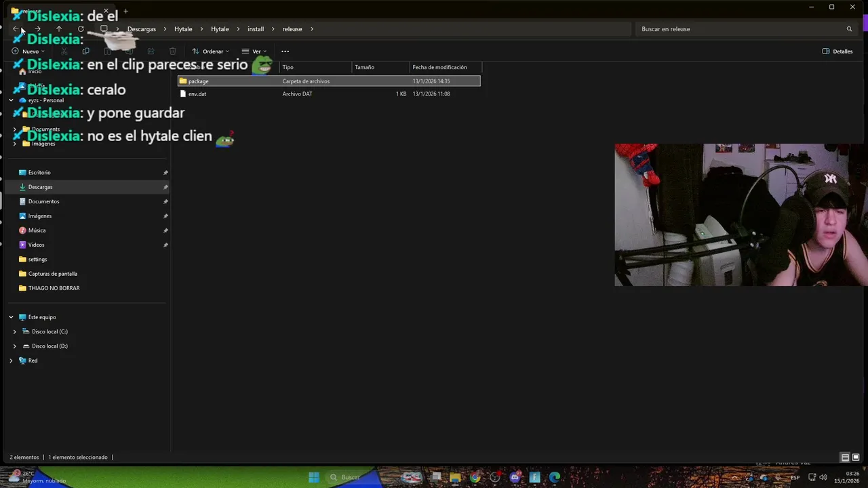Expand the Documents folder under eyzs - Personal
This screenshot has width=868, height=488.
point(15,129)
